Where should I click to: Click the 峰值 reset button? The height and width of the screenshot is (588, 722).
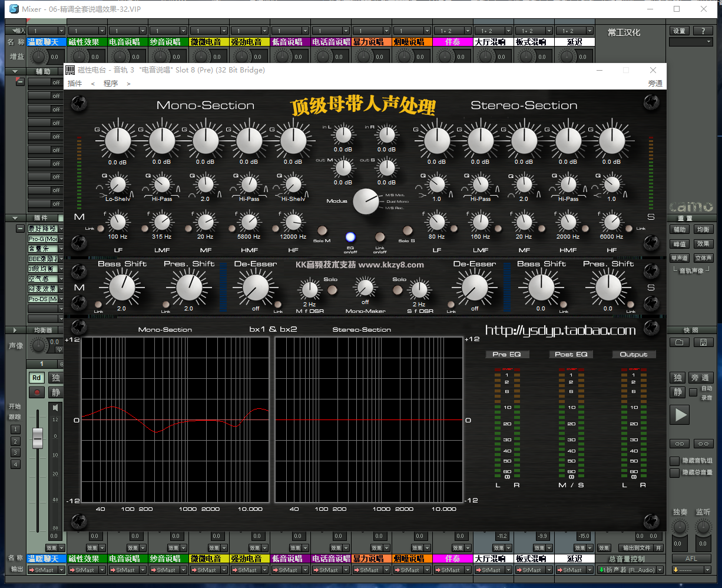coord(680,243)
